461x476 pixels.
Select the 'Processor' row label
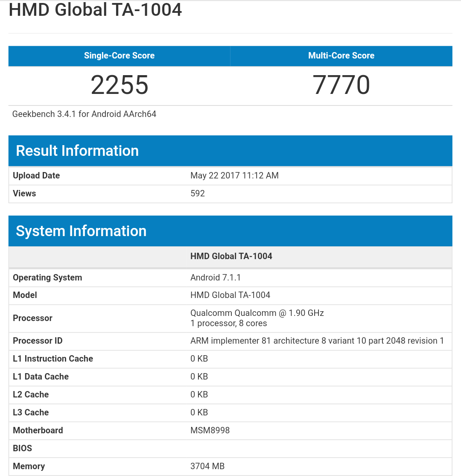tap(32, 318)
